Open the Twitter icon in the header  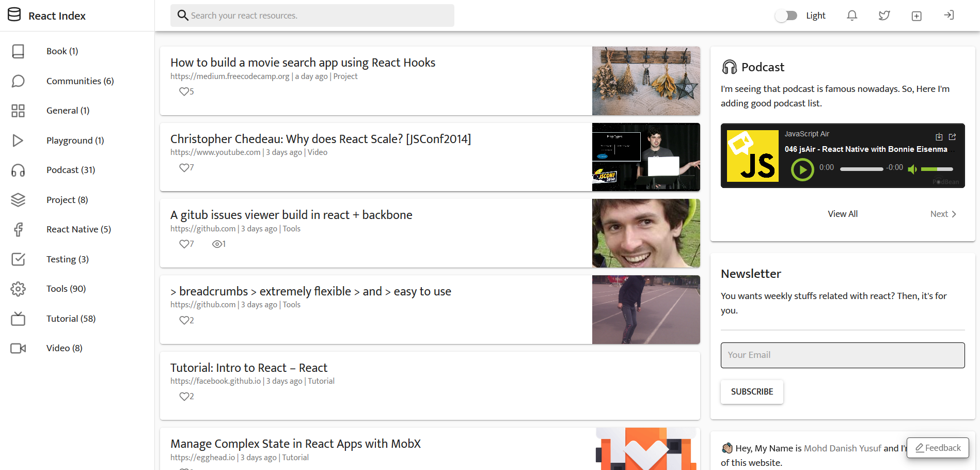[883, 15]
